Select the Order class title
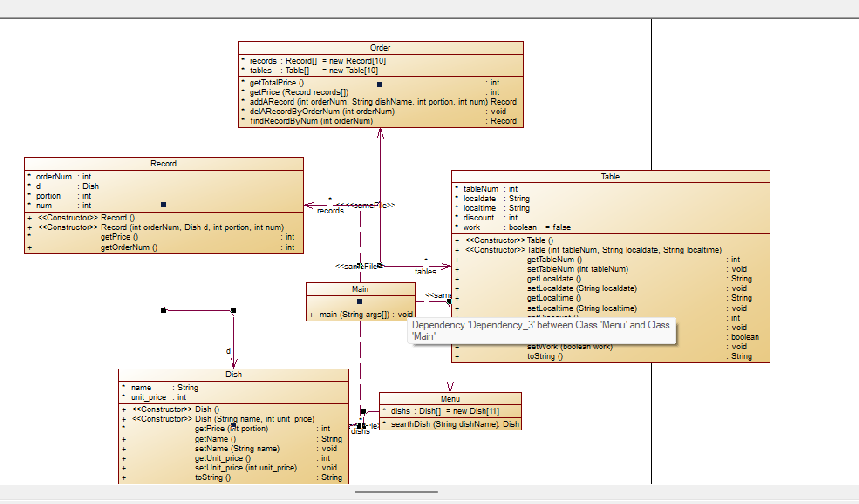Viewport: 859px width, 504px height. (x=380, y=48)
